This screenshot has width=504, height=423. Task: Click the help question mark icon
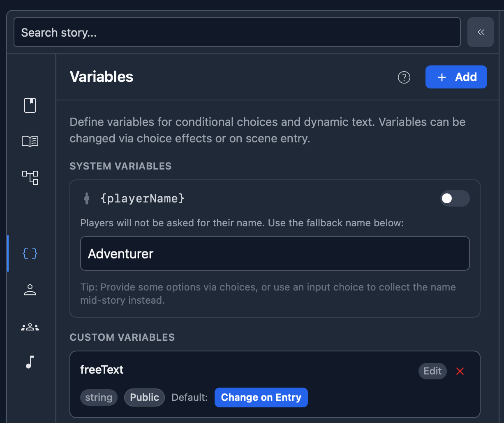coord(404,77)
